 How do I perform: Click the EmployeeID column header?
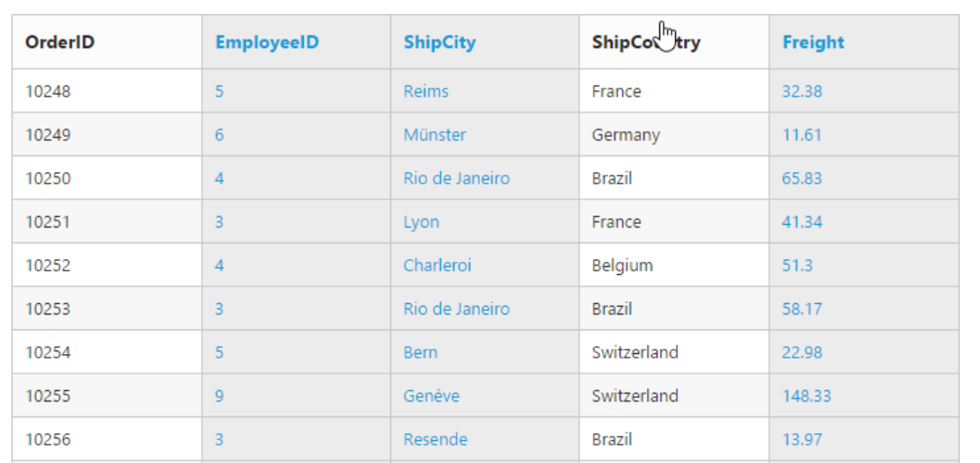click(x=266, y=42)
